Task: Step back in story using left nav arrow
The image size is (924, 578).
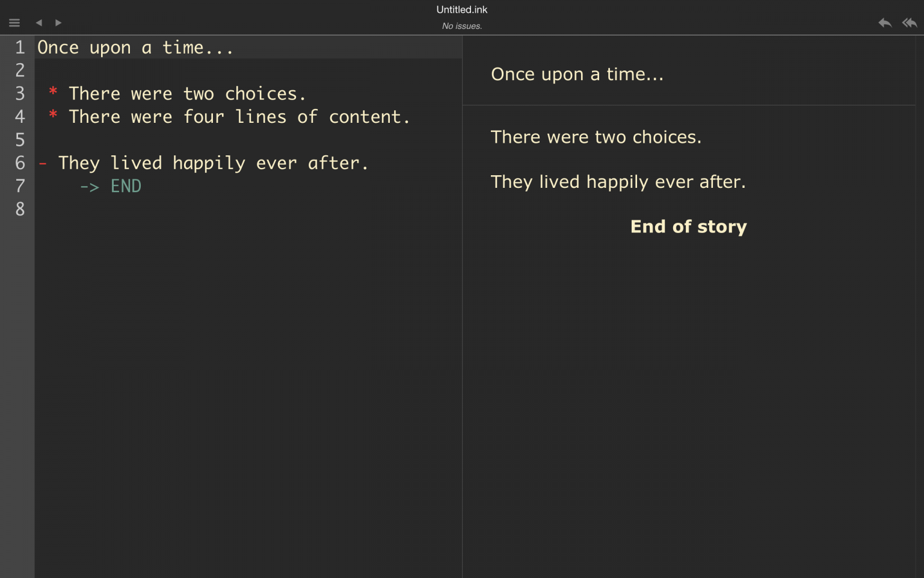Action: (x=38, y=22)
